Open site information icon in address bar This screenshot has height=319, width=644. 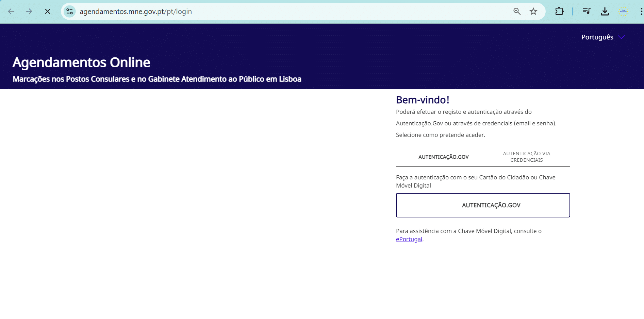pos(70,12)
